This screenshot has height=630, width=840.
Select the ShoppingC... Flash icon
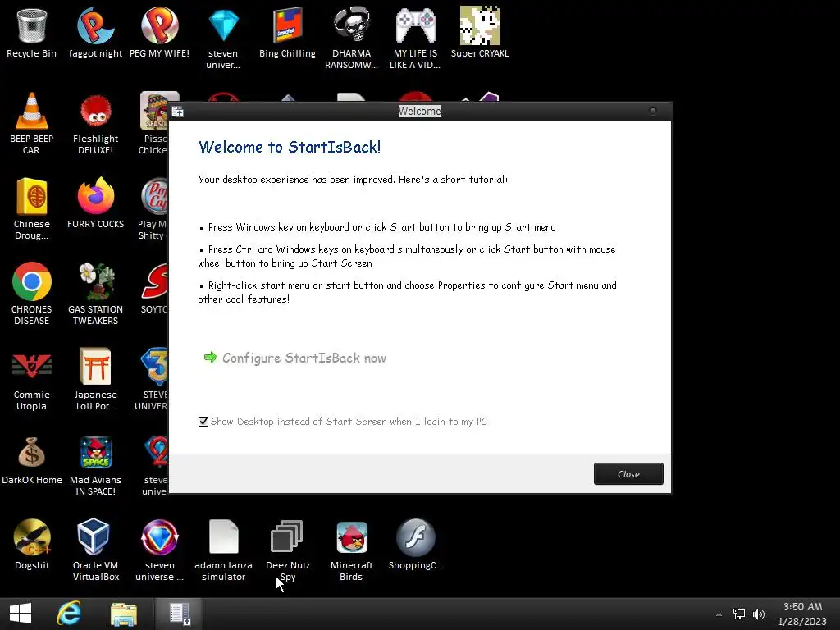click(415, 545)
